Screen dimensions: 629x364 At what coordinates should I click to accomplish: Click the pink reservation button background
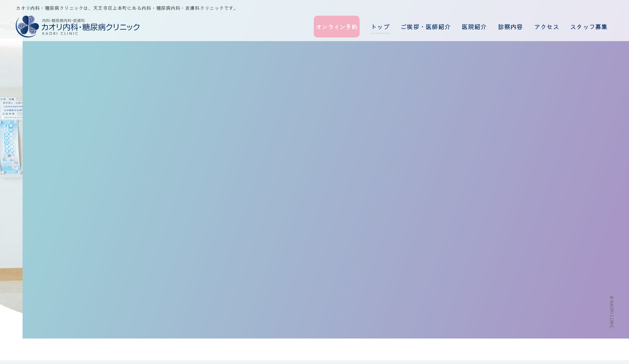click(x=336, y=27)
